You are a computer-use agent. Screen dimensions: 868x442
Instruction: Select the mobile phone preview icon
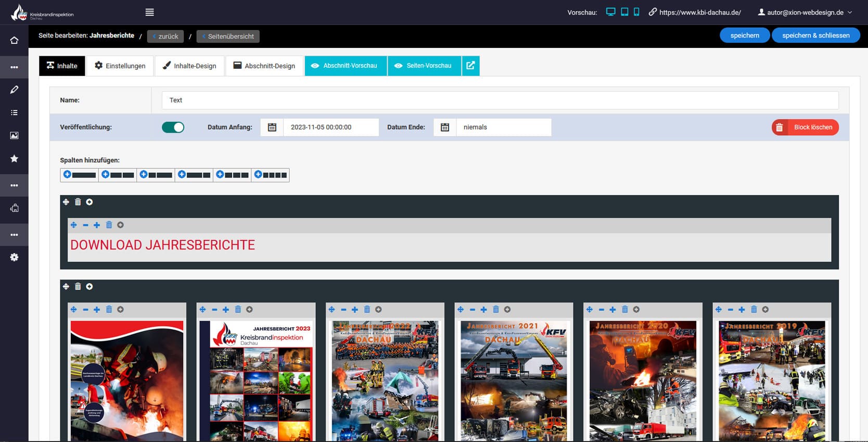(636, 12)
